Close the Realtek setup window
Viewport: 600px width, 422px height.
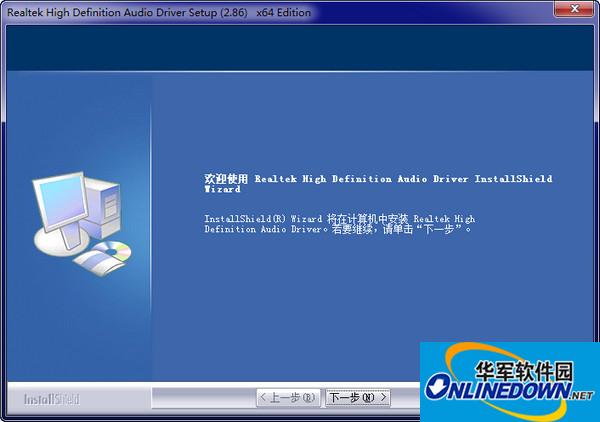tap(574, 9)
